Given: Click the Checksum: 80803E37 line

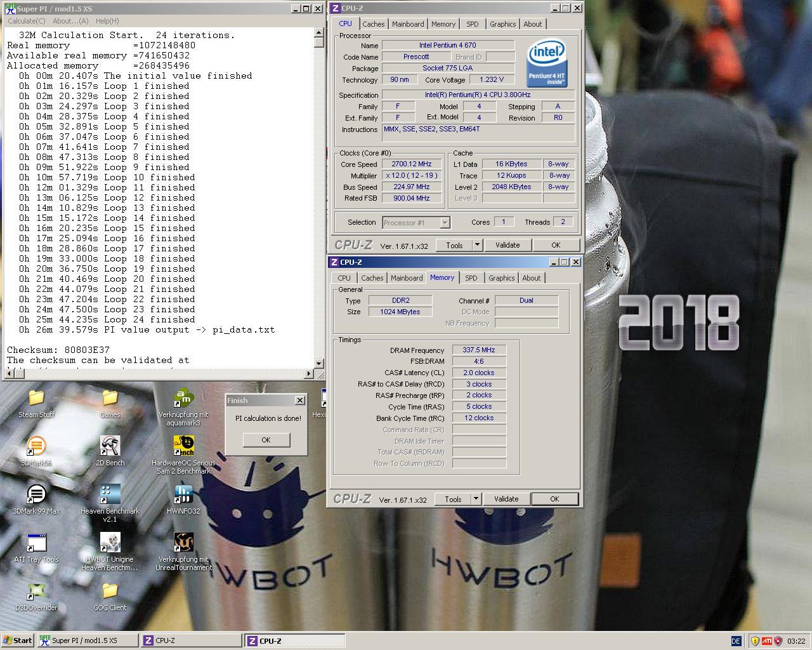Looking at the screenshot, I should coord(58,350).
